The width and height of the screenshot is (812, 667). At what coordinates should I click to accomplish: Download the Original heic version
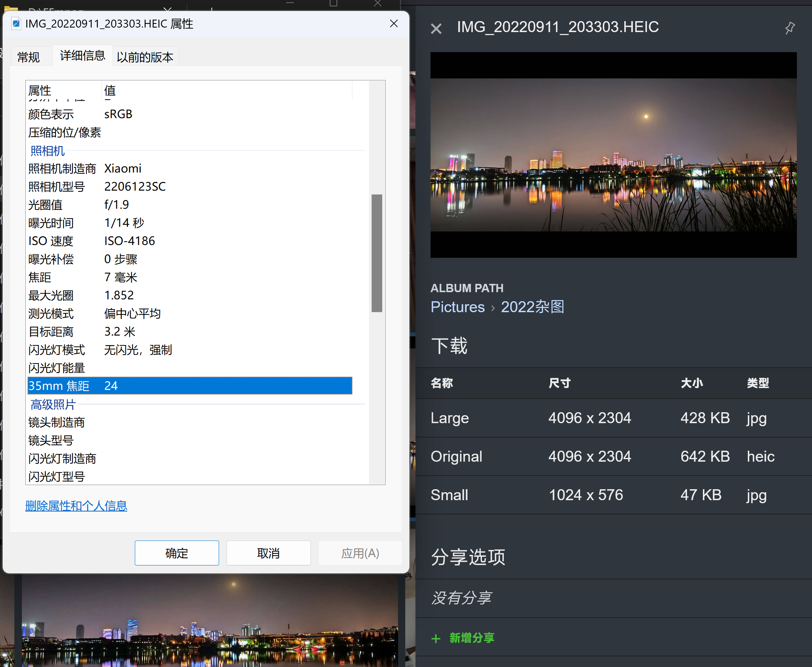tap(456, 456)
